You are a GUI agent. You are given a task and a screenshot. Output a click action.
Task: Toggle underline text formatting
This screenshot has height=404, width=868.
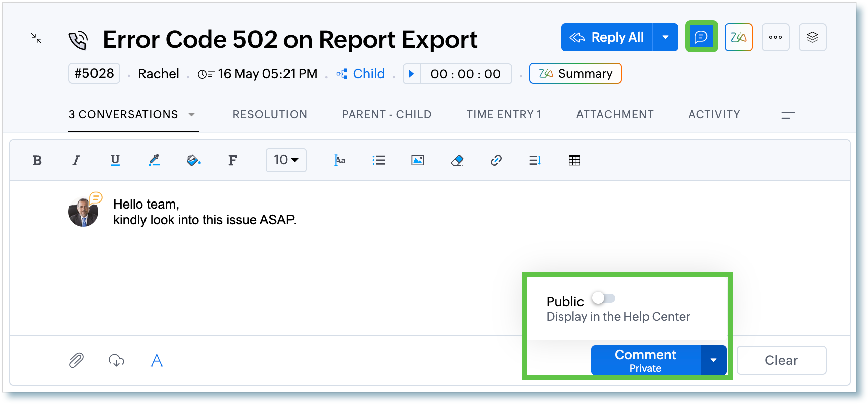coord(115,160)
